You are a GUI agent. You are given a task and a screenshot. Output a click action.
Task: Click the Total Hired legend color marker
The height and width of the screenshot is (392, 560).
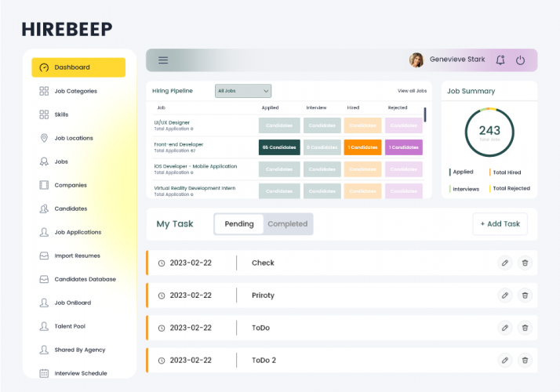point(489,172)
